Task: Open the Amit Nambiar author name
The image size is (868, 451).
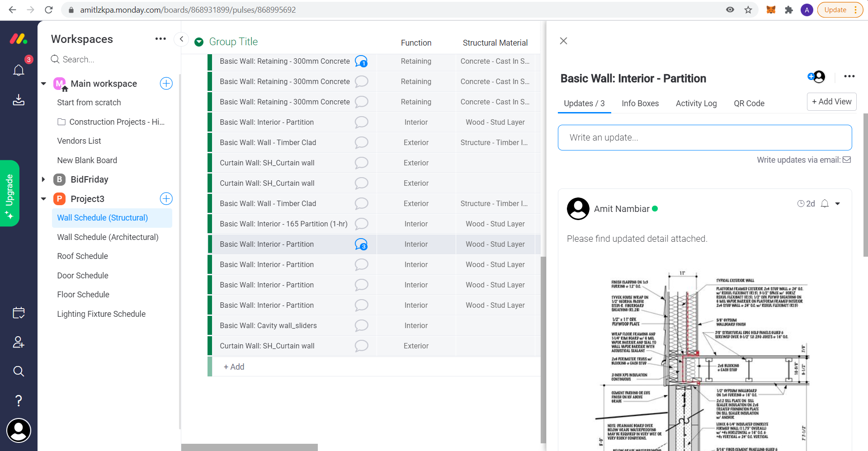Action: click(x=622, y=209)
